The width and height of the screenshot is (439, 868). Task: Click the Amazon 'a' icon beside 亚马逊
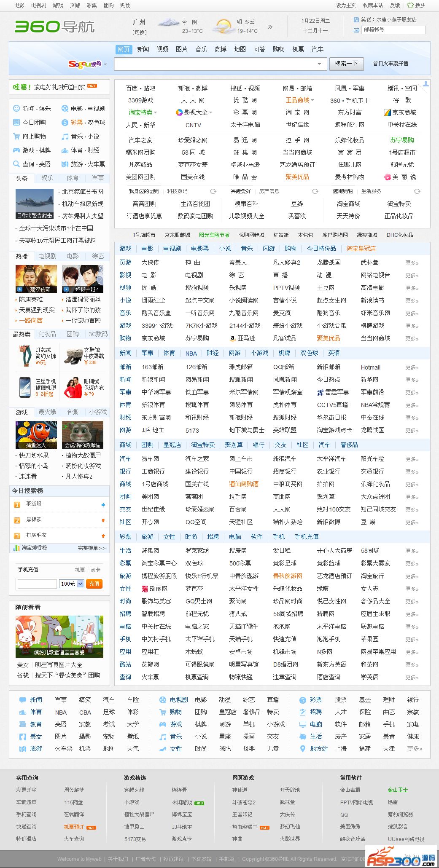tap(232, 338)
